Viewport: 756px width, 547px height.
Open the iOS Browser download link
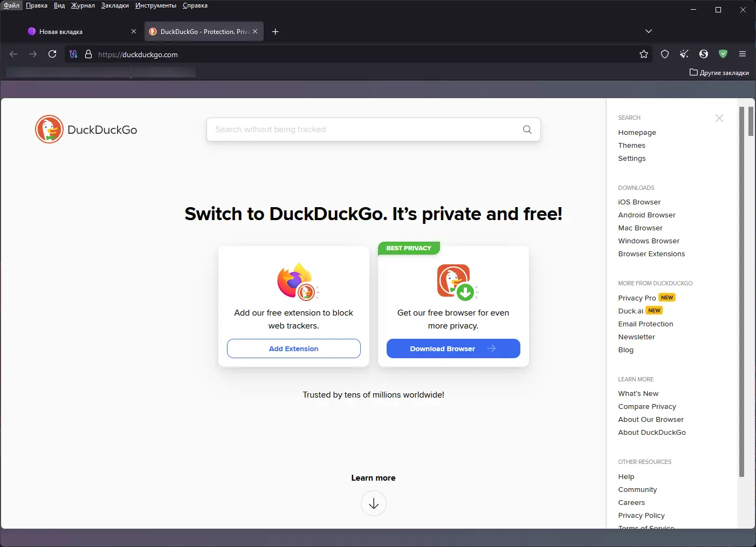639,202
